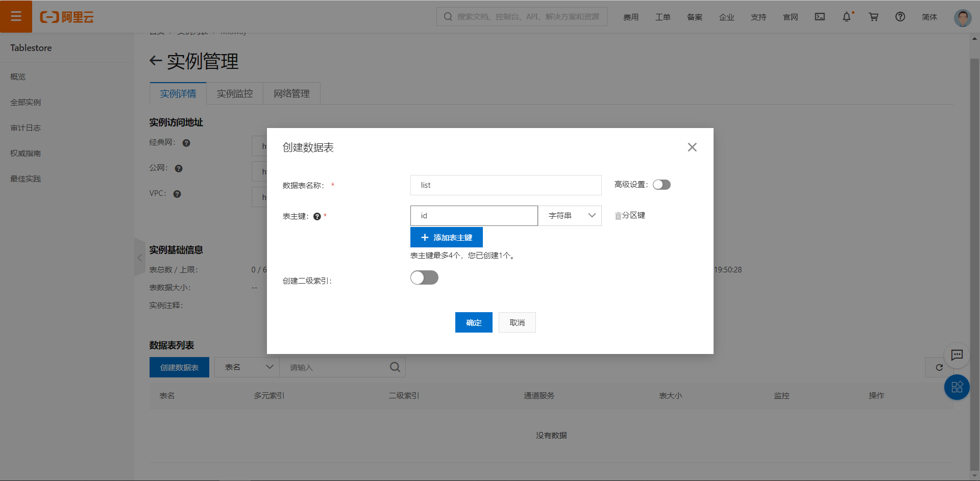Collapse the left sidebar panel handle
The width and height of the screenshot is (980, 481).
(139, 258)
